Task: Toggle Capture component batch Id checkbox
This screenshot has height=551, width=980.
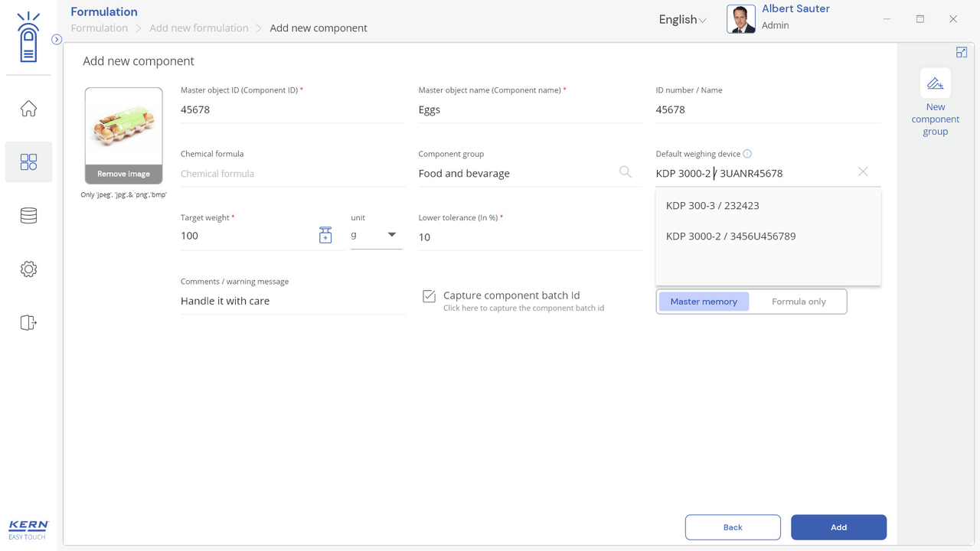Action: click(x=430, y=296)
